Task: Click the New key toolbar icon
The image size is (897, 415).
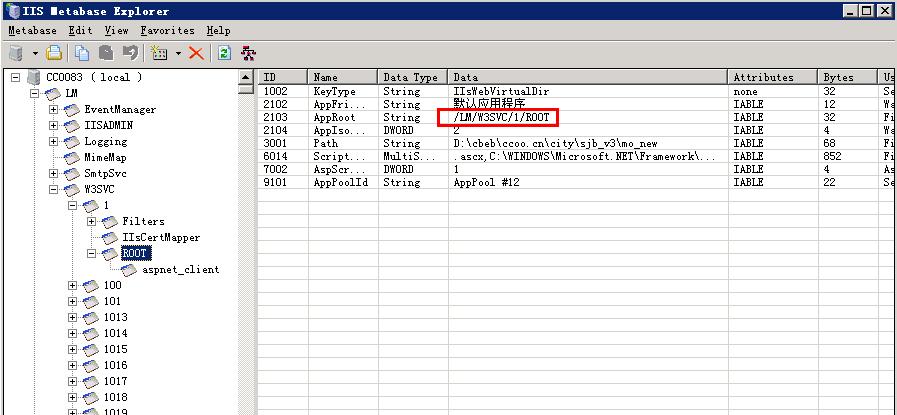Action: pyautogui.click(x=159, y=53)
